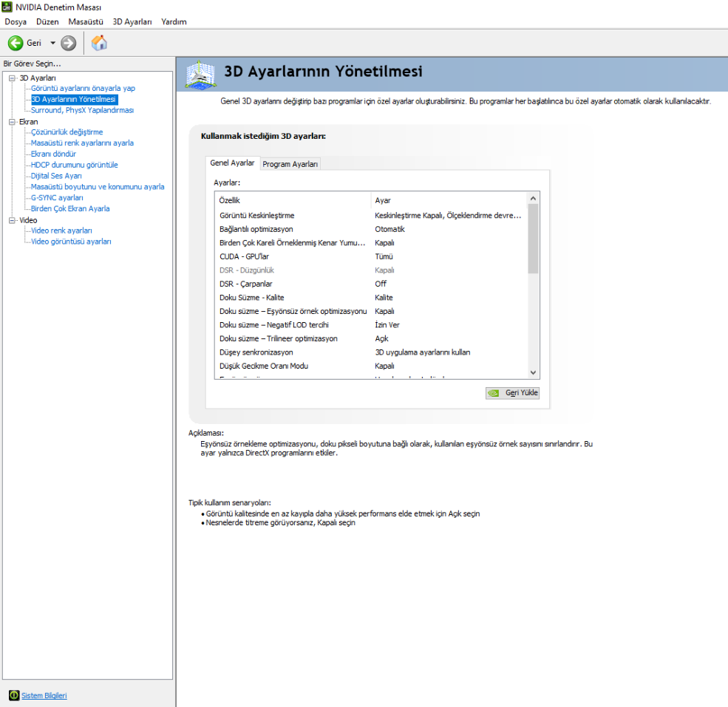The width and height of the screenshot is (728, 707).
Task: Select the CUDA - GPU'lar row
Action: point(371,256)
